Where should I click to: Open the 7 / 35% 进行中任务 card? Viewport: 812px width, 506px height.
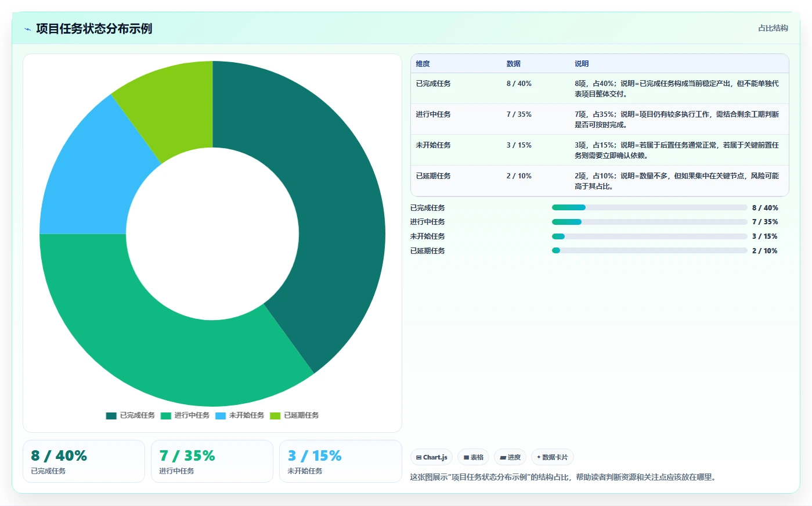212,461
